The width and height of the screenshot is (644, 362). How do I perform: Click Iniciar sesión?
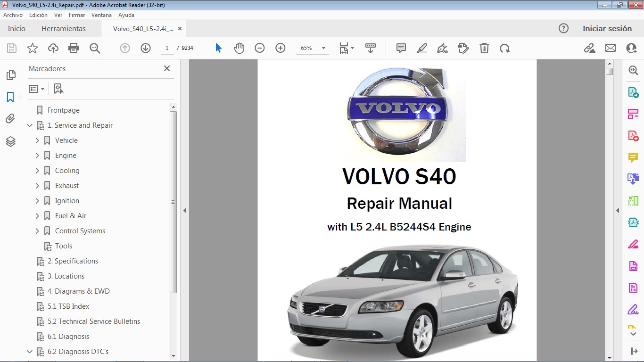pos(607,28)
